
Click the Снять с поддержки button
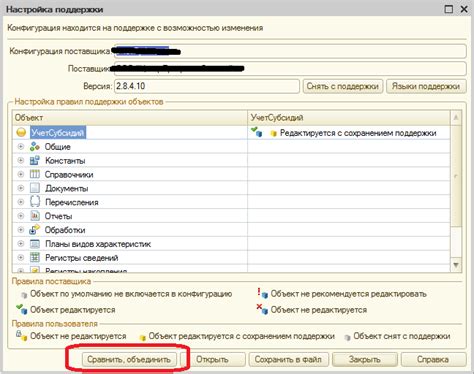343,86
